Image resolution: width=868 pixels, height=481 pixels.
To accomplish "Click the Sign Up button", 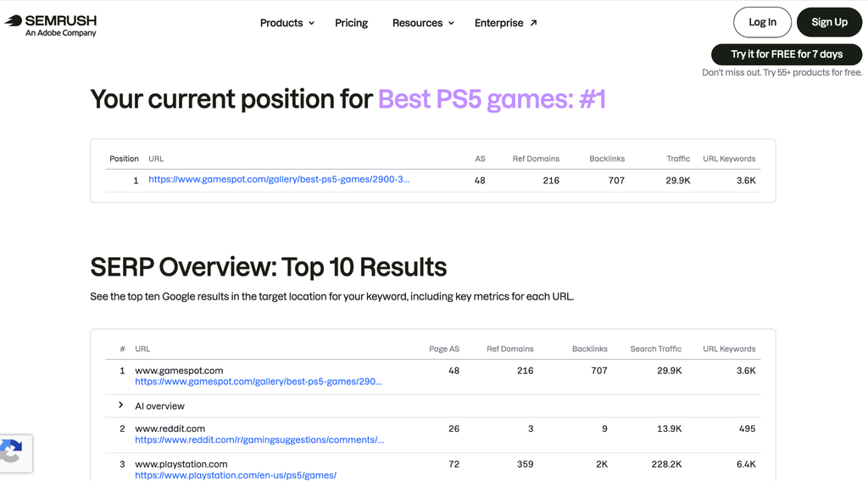I will [829, 22].
